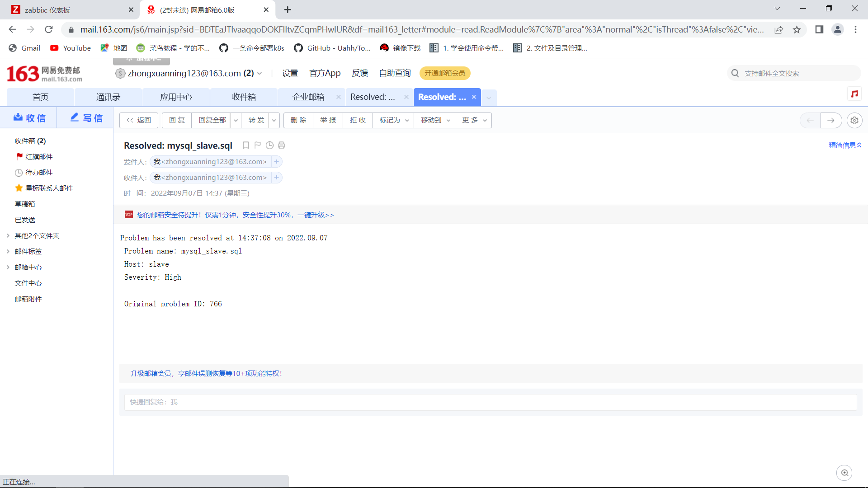Open 红旗邮件 flagged mail folder

pyautogui.click(x=39, y=156)
